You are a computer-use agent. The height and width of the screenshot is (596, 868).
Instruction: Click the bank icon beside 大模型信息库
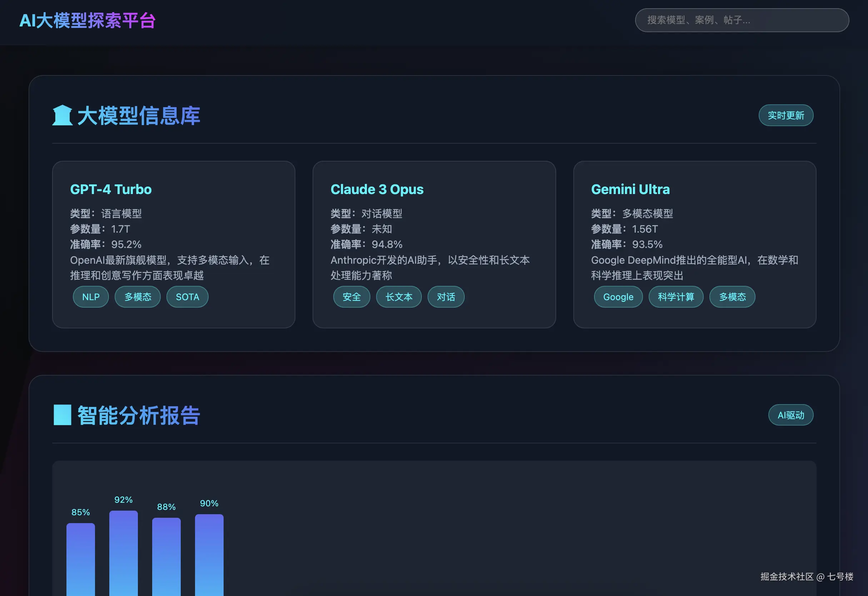click(x=62, y=115)
